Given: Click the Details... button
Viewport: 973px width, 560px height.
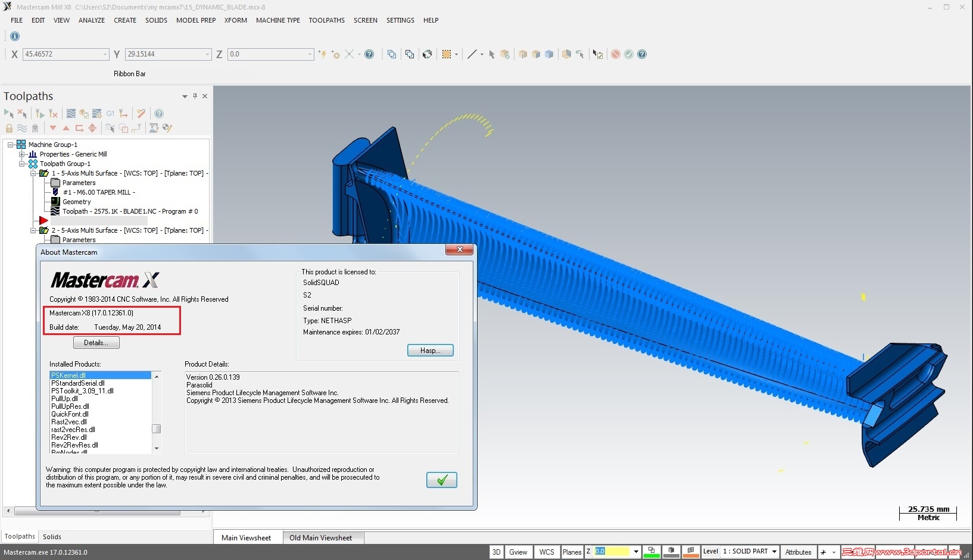Looking at the screenshot, I should [x=96, y=343].
